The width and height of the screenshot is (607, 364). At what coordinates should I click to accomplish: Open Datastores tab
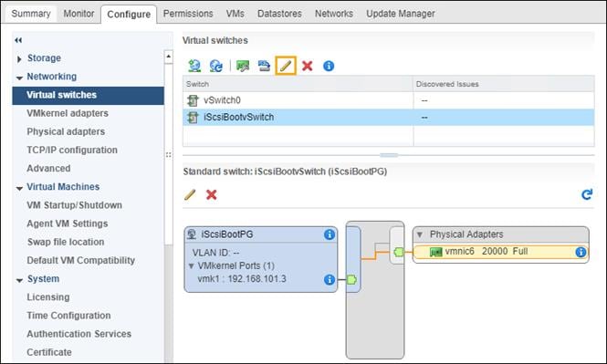point(279,14)
